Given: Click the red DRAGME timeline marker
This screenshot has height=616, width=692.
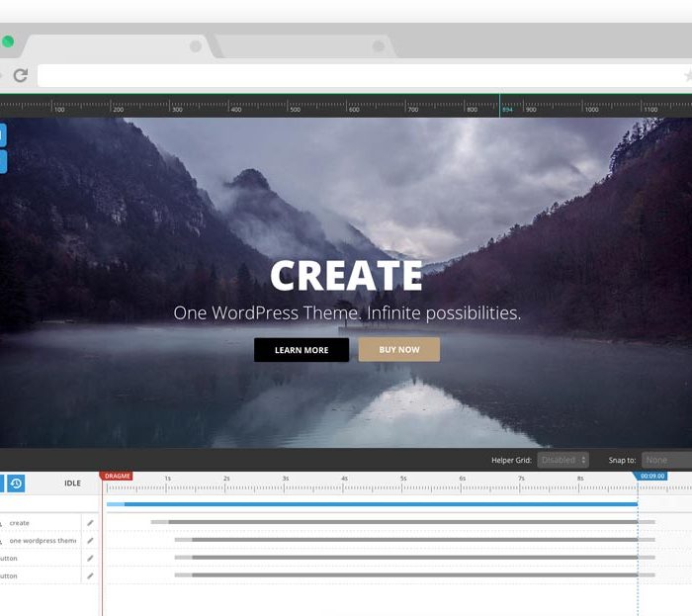Looking at the screenshot, I should pyautogui.click(x=117, y=477).
